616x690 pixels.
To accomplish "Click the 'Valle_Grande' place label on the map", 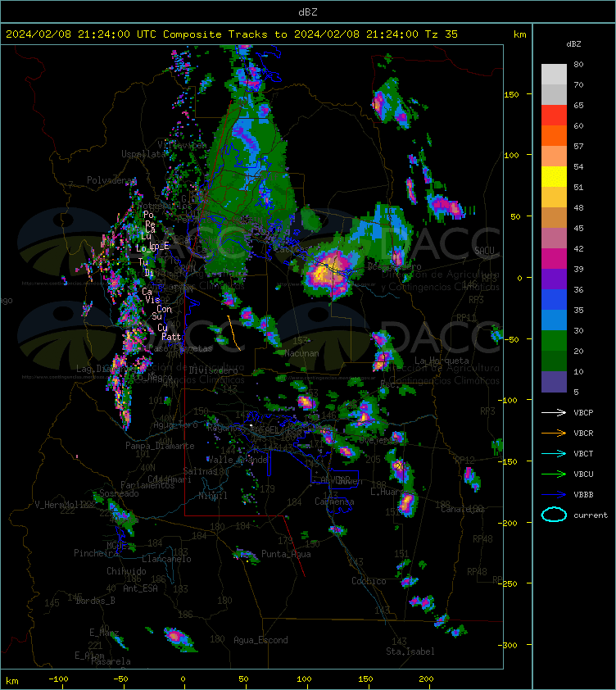I will pyautogui.click(x=238, y=460).
